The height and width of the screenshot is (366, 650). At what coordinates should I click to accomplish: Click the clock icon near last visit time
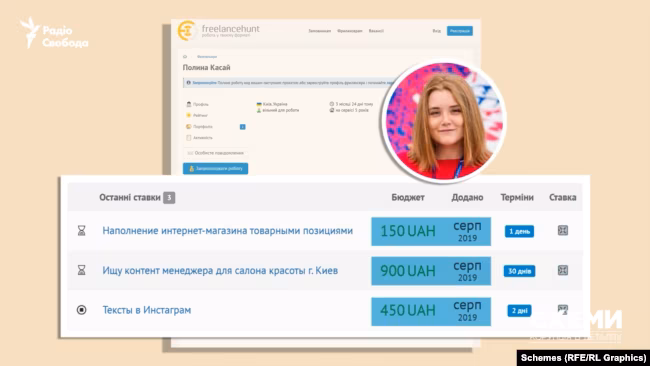point(332,104)
